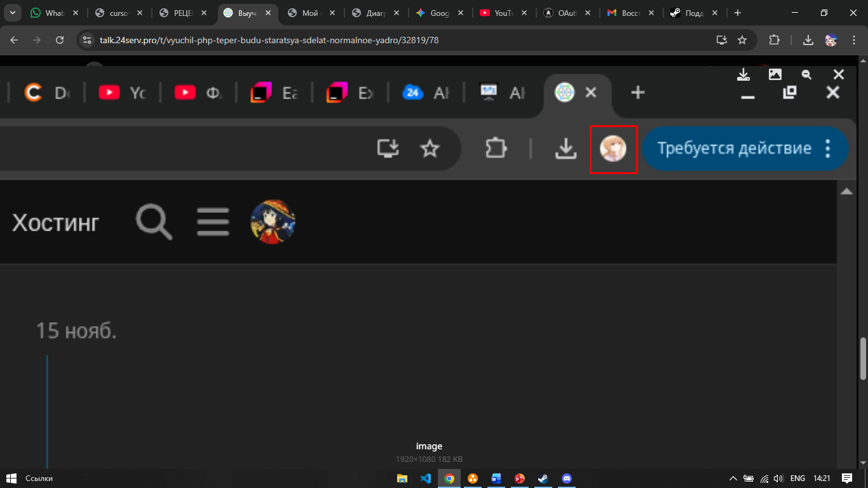This screenshot has height=488, width=868.
Task: Click the page's vertical scrollbar thumb
Action: point(863,358)
